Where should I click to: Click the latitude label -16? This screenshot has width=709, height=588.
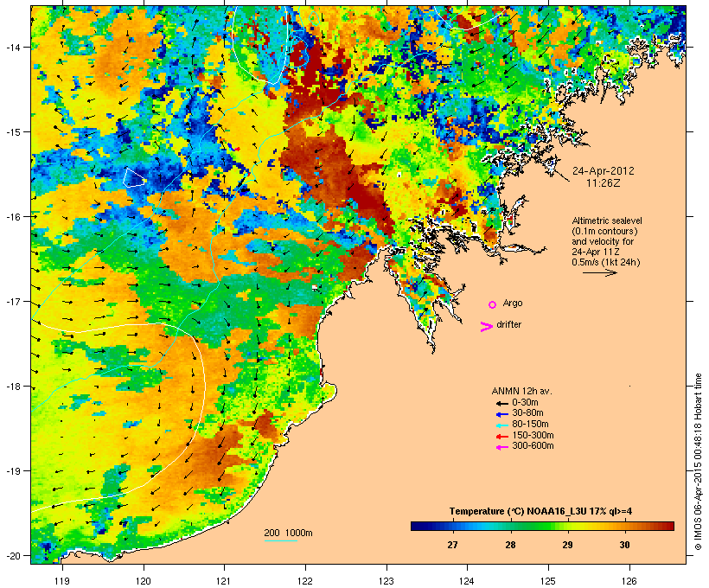(12, 217)
